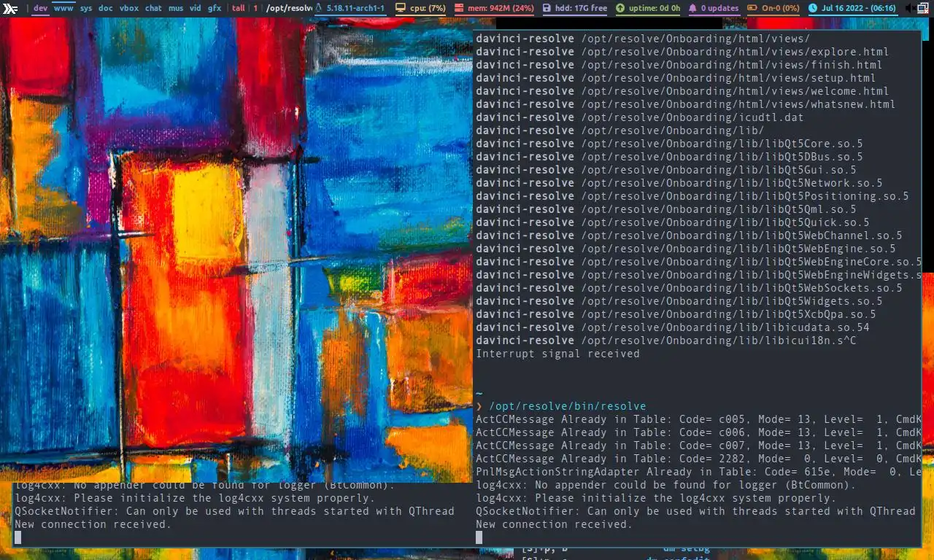Switch to the vbox workspace
Viewport: 934px width, 560px height.
pos(129,9)
